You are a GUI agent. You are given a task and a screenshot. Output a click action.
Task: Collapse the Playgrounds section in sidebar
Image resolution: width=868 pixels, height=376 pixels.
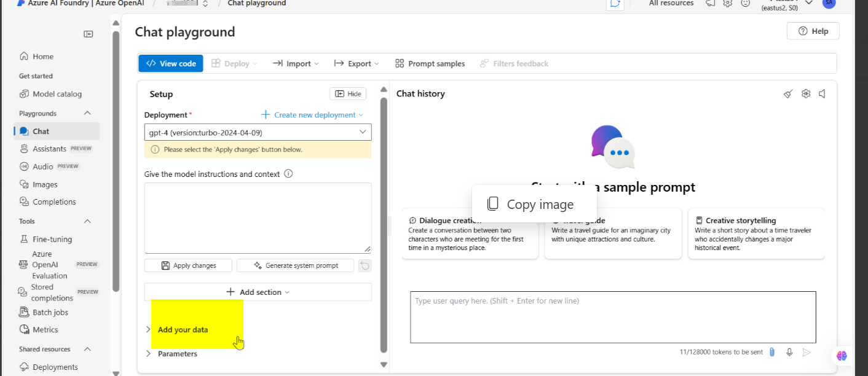tap(87, 113)
